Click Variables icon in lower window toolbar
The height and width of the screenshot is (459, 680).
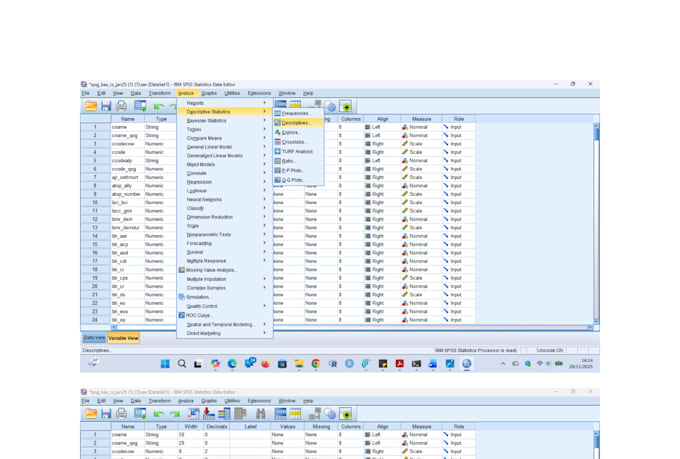point(224,413)
